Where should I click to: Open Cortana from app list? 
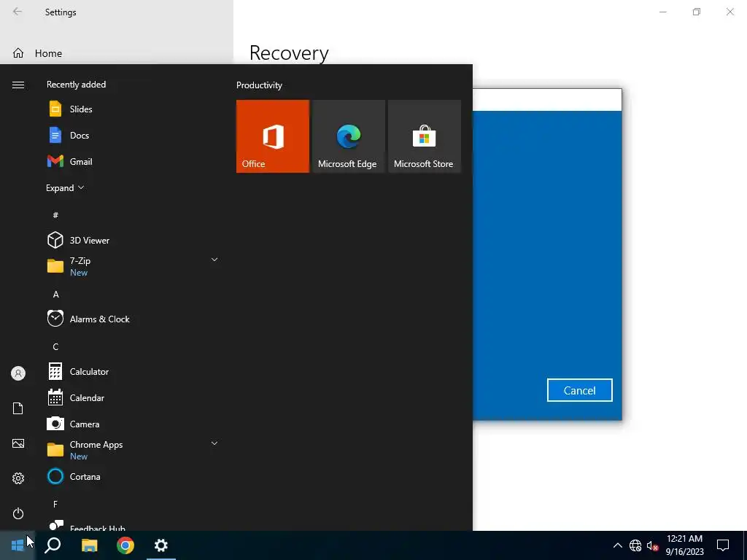133,476
